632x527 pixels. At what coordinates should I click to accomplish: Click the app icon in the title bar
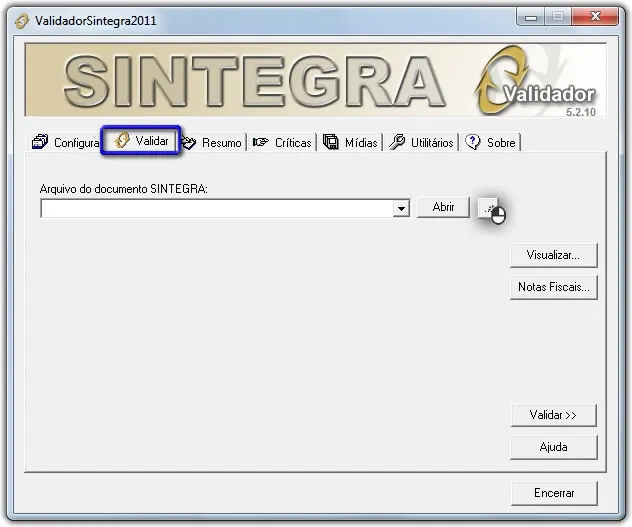22,21
